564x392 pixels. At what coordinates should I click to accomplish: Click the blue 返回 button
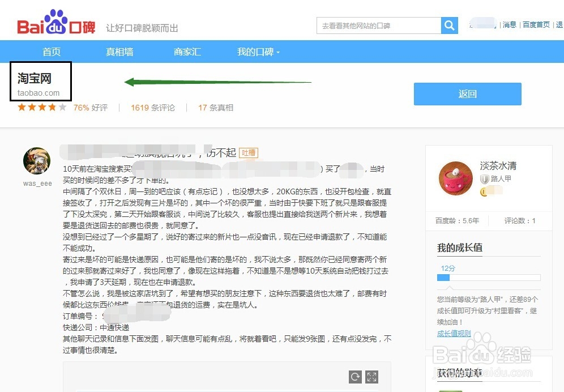tap(467, 94)
